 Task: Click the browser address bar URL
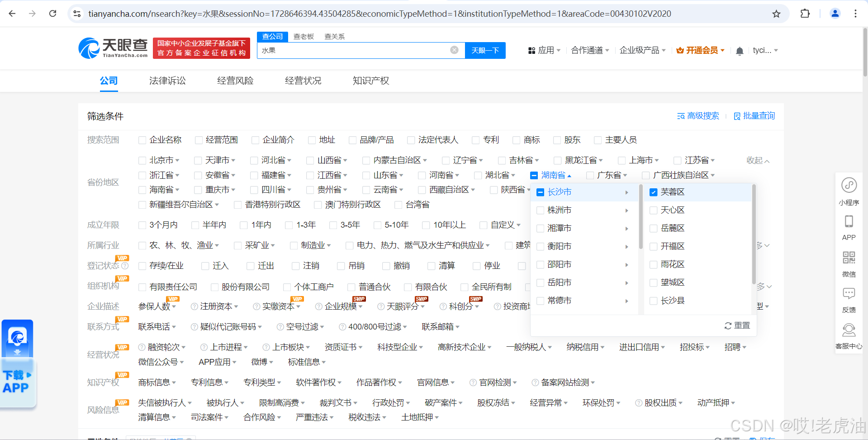point(379,14)
